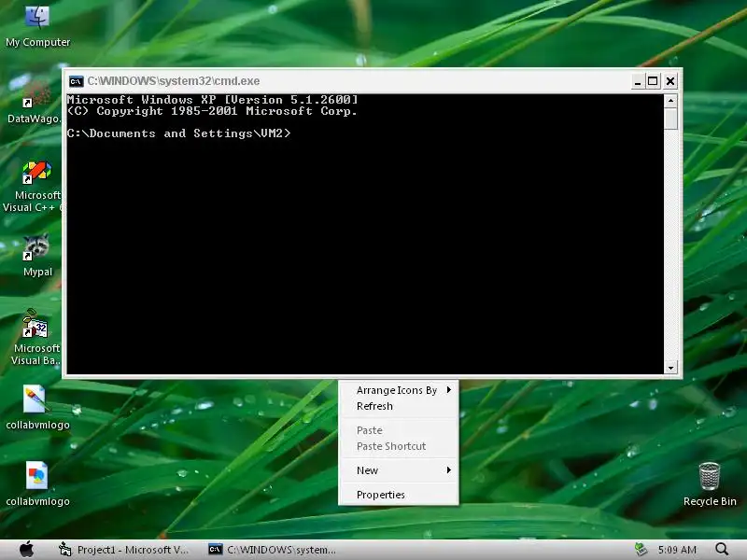747x560 pixels.
Task: Click the greyed-out Paste Shortcut entry
Action: click(399, 446)
